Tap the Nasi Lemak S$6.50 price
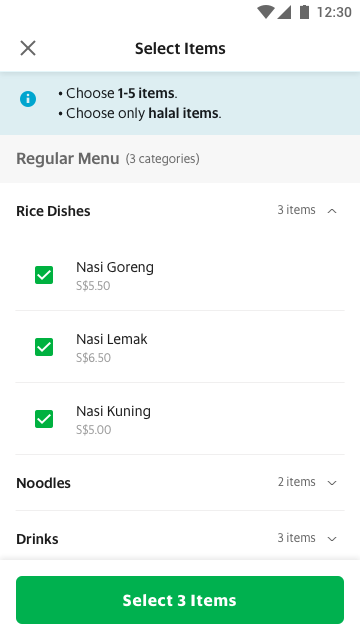This screenshot has width=360, height=640. tap(93, 358)
